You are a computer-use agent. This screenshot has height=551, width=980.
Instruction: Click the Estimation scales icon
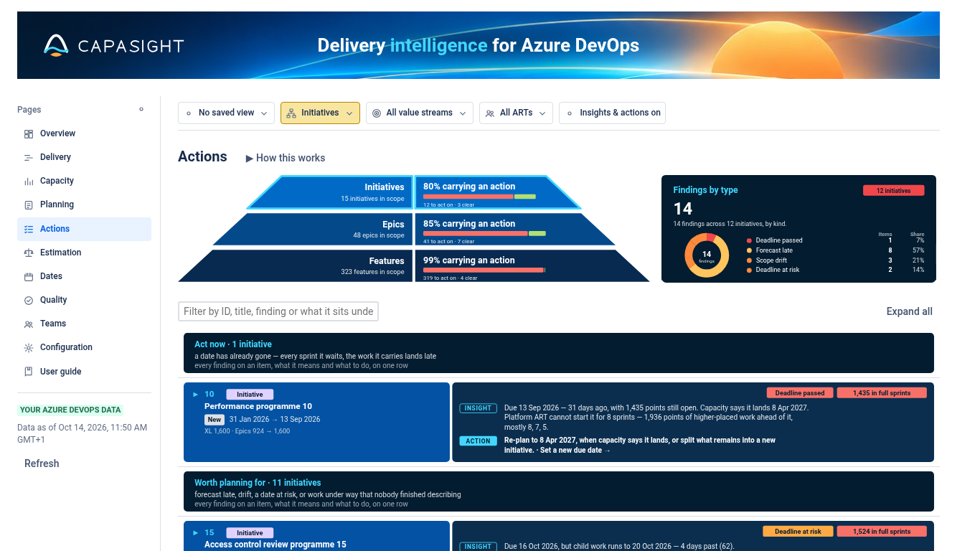point(29,253)
